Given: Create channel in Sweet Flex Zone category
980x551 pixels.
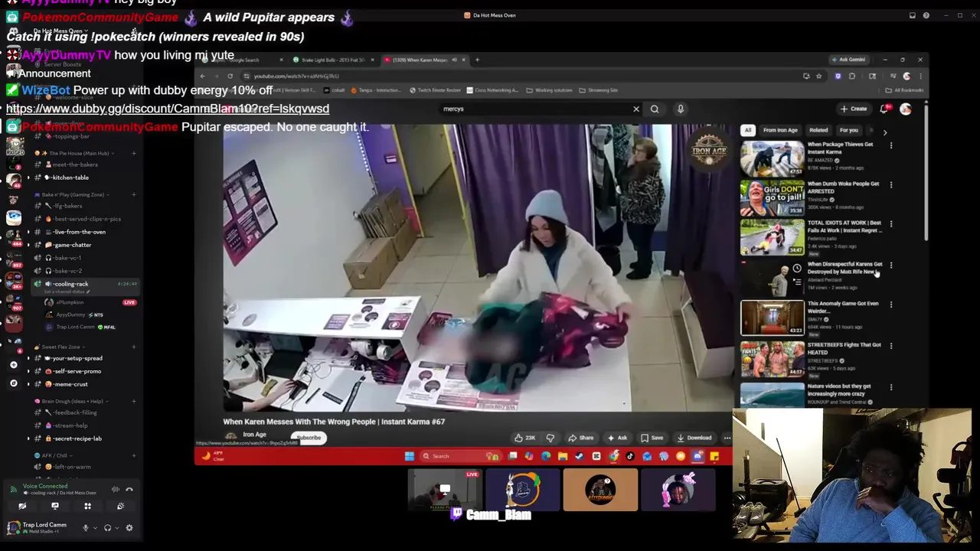Looking at the screenshot, I should click(x=133, y=347).
